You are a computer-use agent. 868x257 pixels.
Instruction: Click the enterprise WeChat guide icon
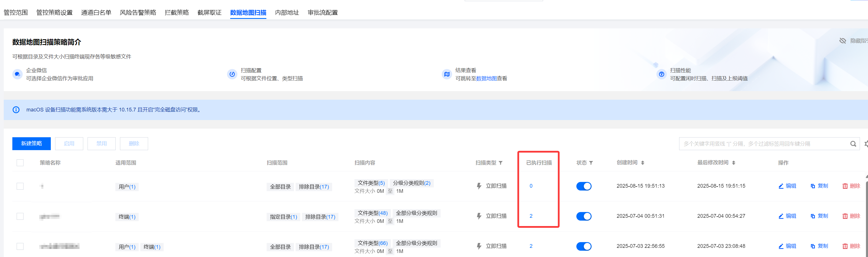(17, 74)
